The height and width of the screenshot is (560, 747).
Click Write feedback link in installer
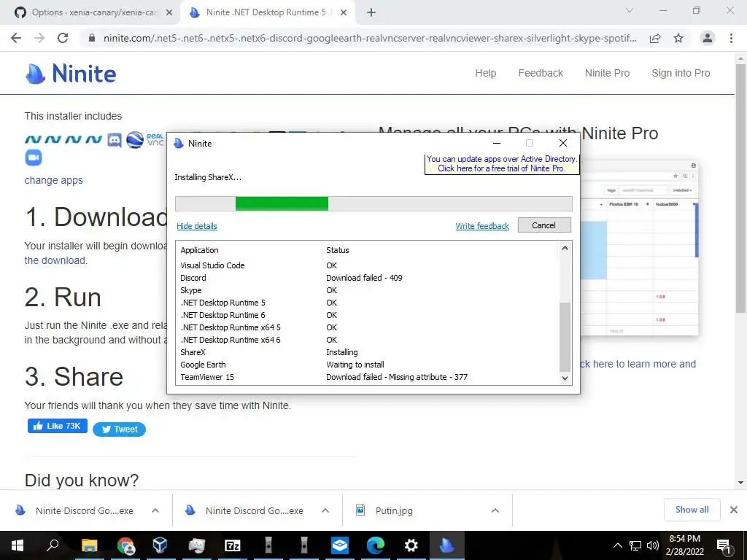pyautogui.click(x=482, y=226)
